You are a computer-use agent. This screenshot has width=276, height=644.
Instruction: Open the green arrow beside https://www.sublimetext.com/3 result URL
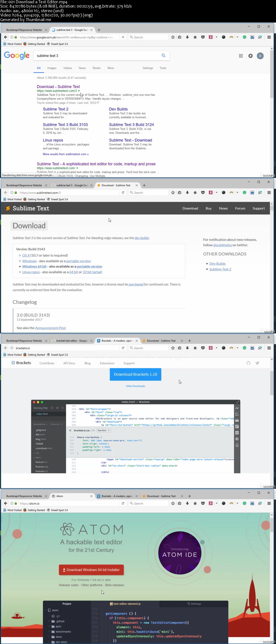[79, 91]
